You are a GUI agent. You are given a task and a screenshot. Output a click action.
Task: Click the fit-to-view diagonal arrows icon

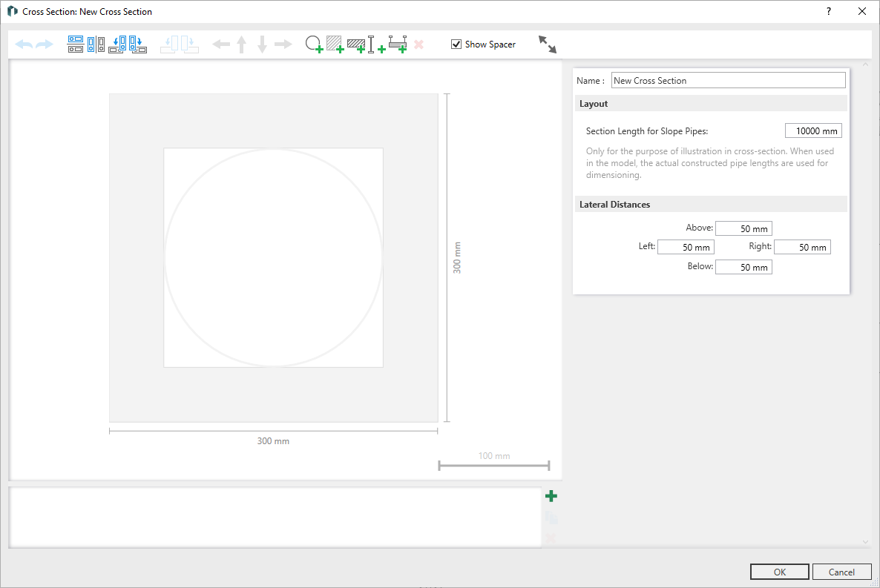point(547,44)
